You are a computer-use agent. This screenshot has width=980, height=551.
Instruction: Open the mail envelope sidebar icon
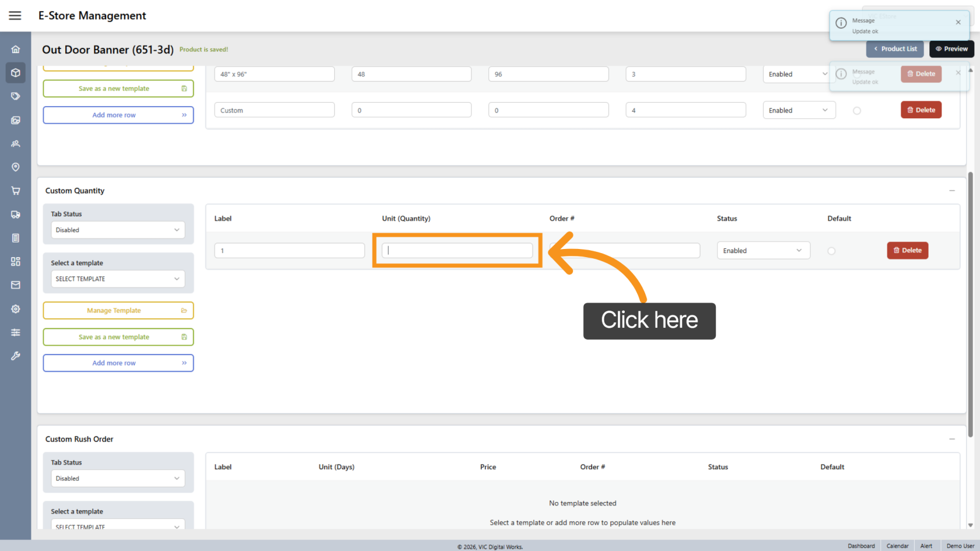point(16,285)
